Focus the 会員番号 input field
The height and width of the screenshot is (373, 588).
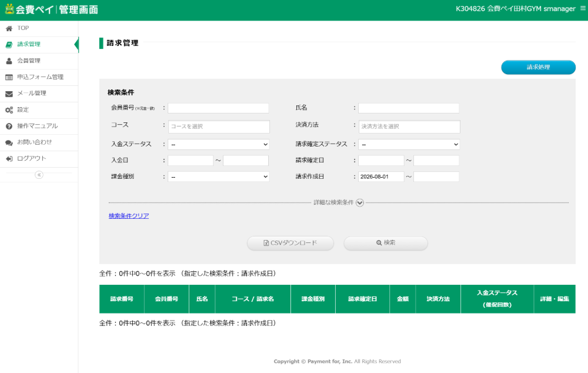pos(218,108)
